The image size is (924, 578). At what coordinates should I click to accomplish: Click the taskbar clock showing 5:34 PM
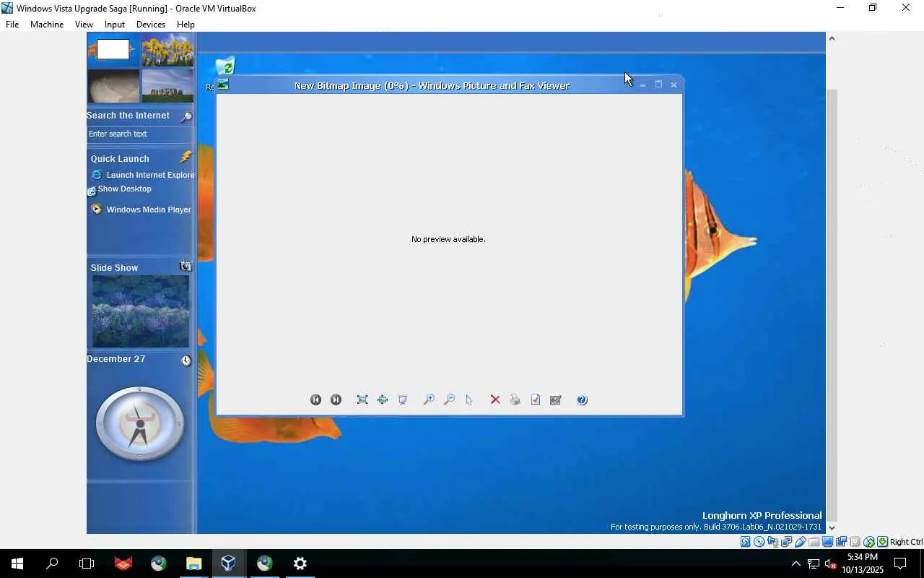(863, 564)
